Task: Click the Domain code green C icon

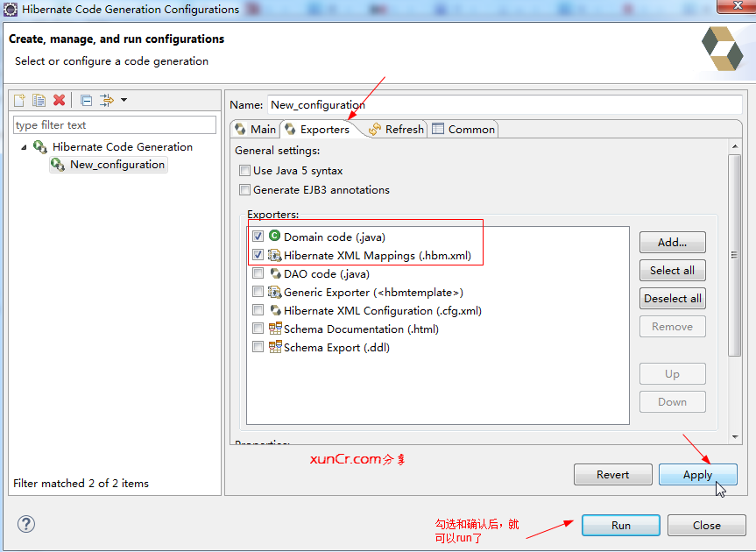Action: pyautogui.click(x=275, y=236)
